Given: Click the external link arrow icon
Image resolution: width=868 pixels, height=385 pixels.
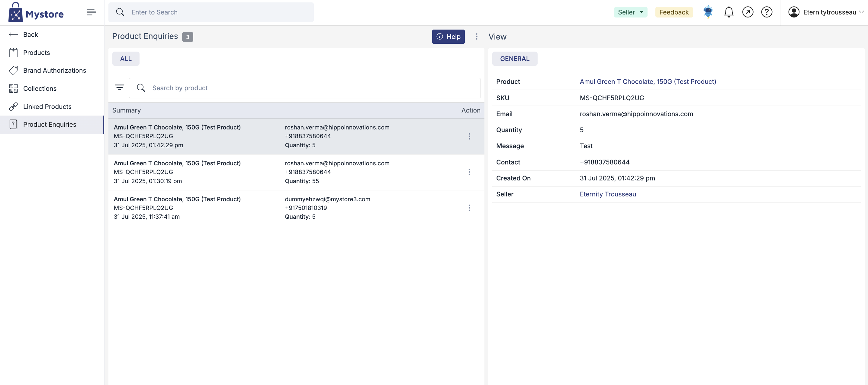Looking at the screenshot, I should [747, 12].
